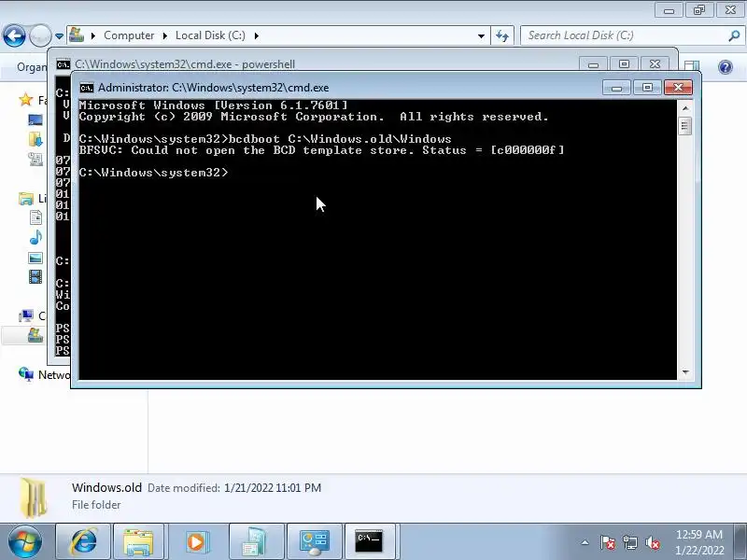Launch Windows Media Player from taskbar
This screenshot has height=560, width=747.
[196, 541]
